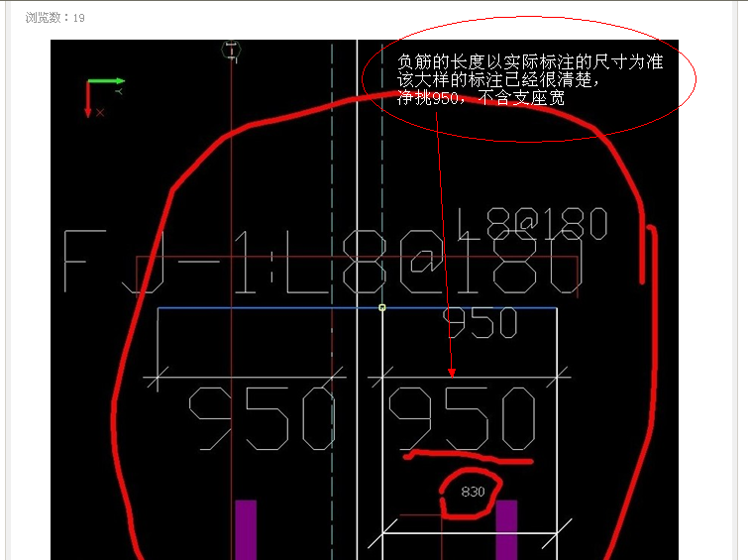Image resolution: width=748 pixels, height=560 pixels.
Task: Click the grid axis bubble at drawing top
Action: 232,50
